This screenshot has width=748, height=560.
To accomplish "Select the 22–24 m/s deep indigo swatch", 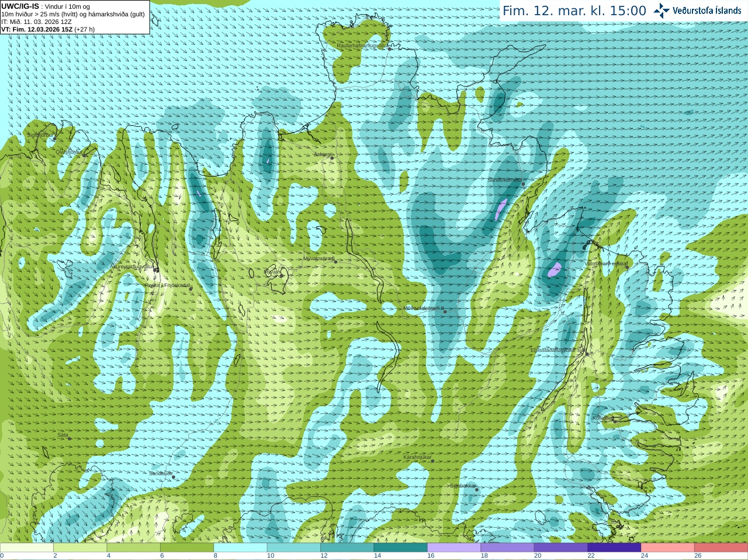I will (614, 548).
